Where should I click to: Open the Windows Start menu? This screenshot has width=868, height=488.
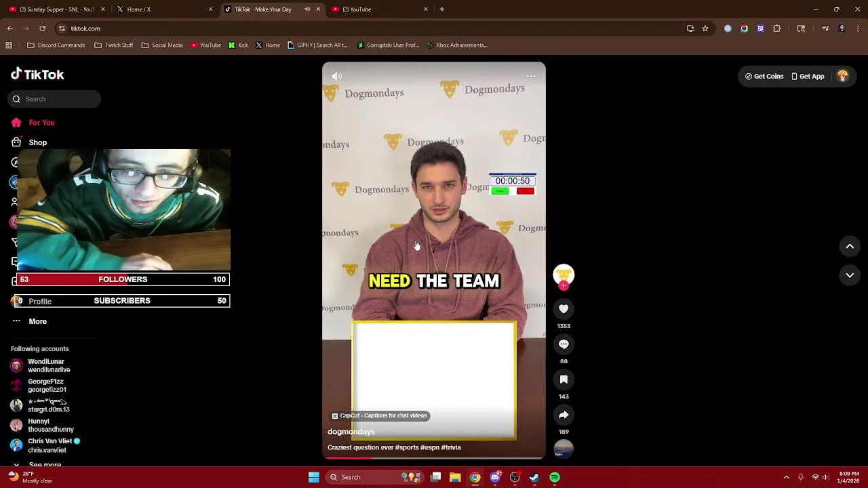314,477
